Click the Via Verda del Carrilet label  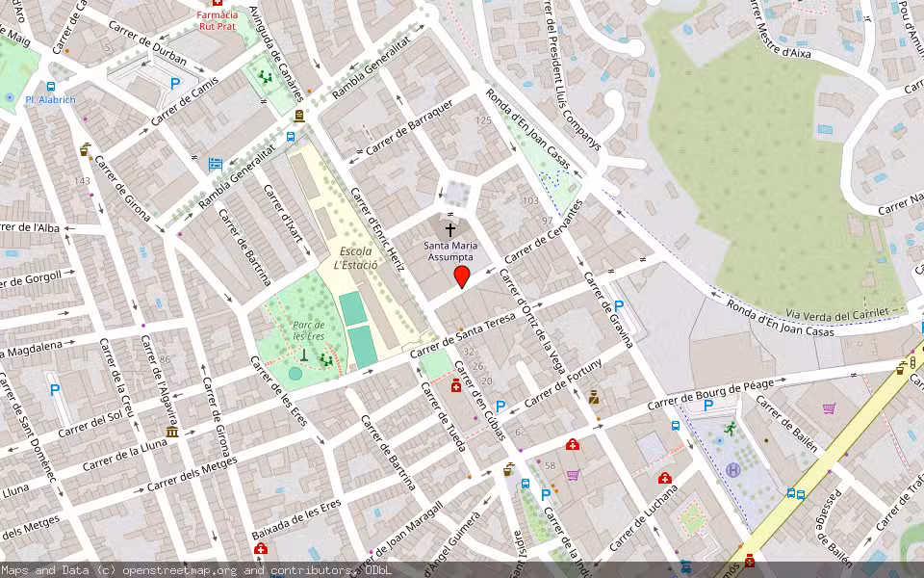tap(837, 314)
